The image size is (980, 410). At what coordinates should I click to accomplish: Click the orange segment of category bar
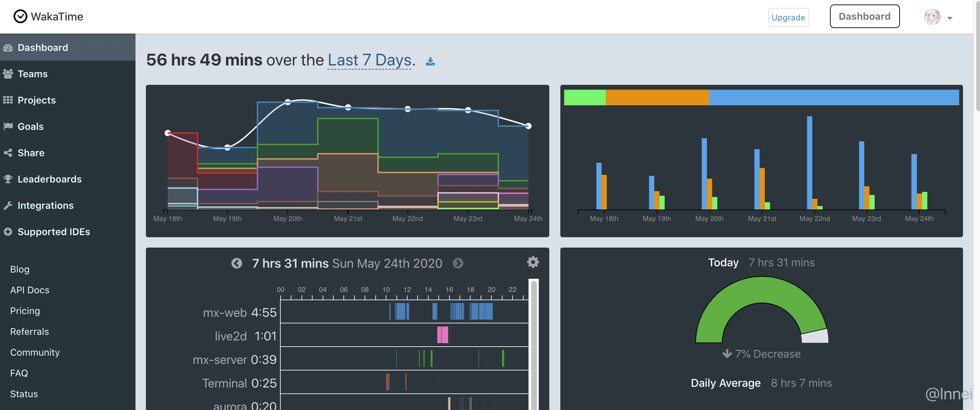point(657,97)
